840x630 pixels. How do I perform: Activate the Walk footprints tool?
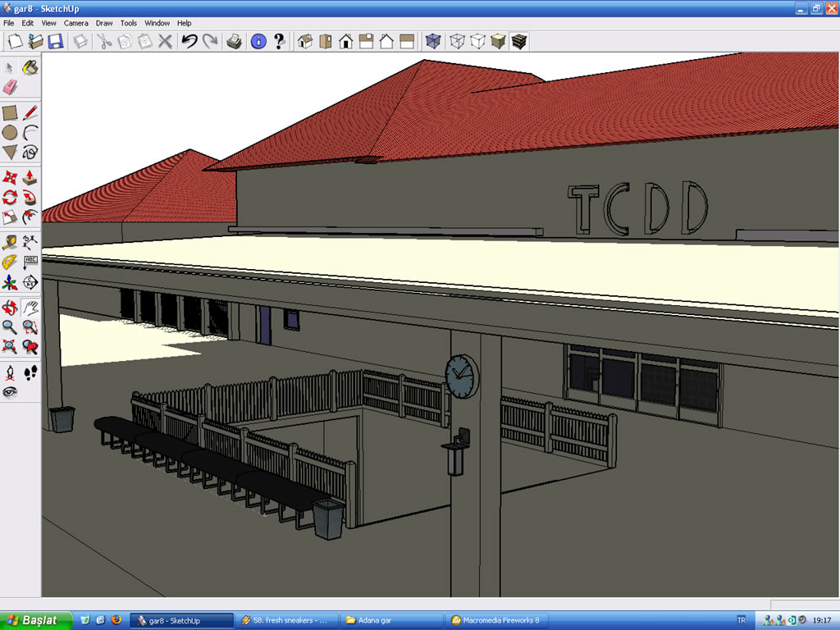(x=30, y=372)
